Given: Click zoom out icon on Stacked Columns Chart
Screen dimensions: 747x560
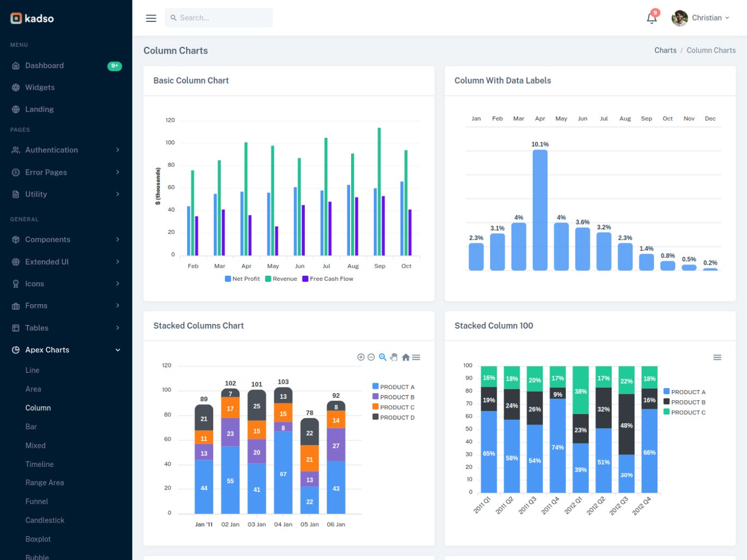Looking at the screenshot, I should [x=371, y=357].
